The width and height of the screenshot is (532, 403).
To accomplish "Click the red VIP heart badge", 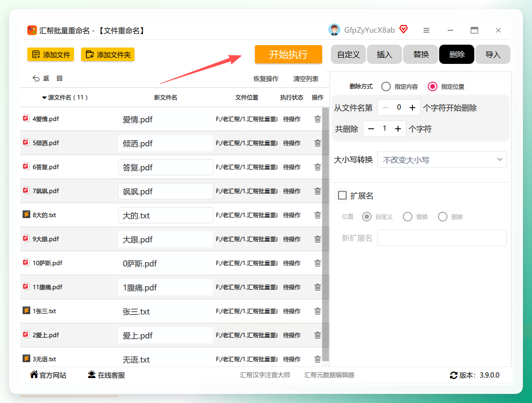I will pyautogui.click(x=403, y=29).
